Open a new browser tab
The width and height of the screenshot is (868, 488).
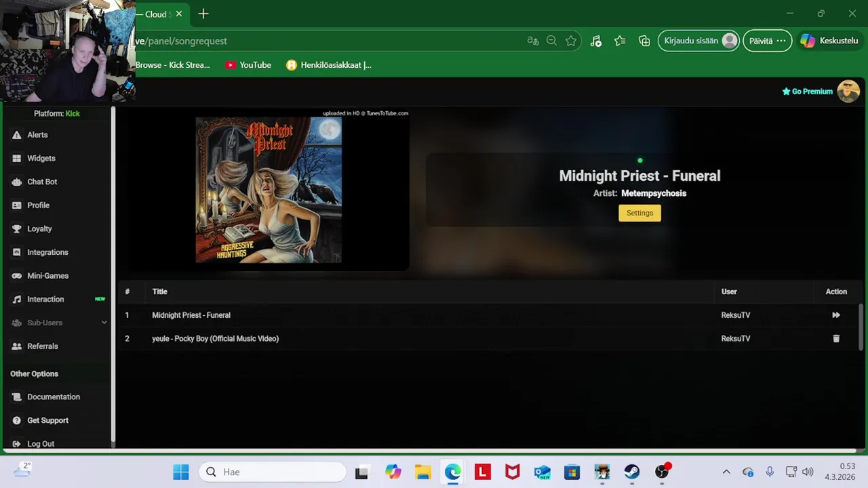pos(203,14)
